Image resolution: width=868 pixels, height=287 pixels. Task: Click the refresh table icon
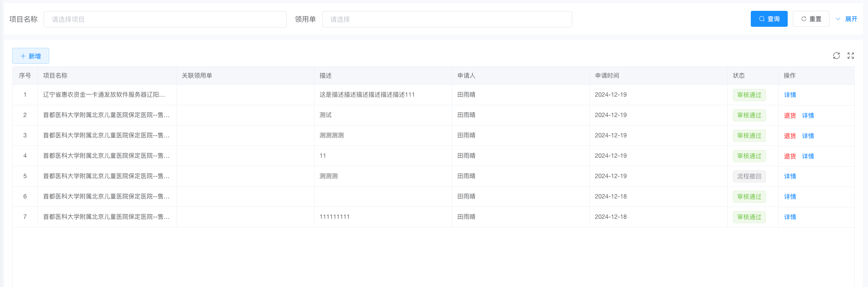pos(836,56)
